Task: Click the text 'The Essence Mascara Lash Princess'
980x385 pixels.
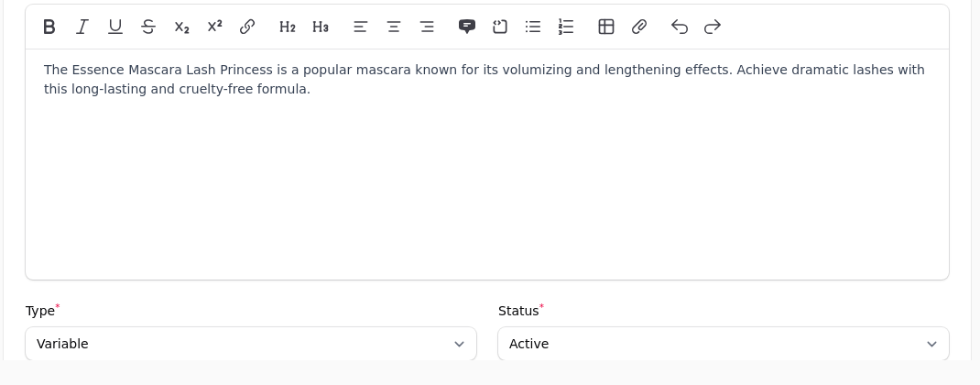Action: click(x=158, y=70)
